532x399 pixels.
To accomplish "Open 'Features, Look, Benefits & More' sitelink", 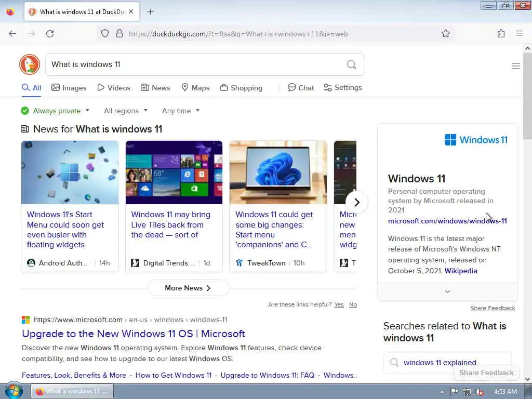I will click(74, 375).
